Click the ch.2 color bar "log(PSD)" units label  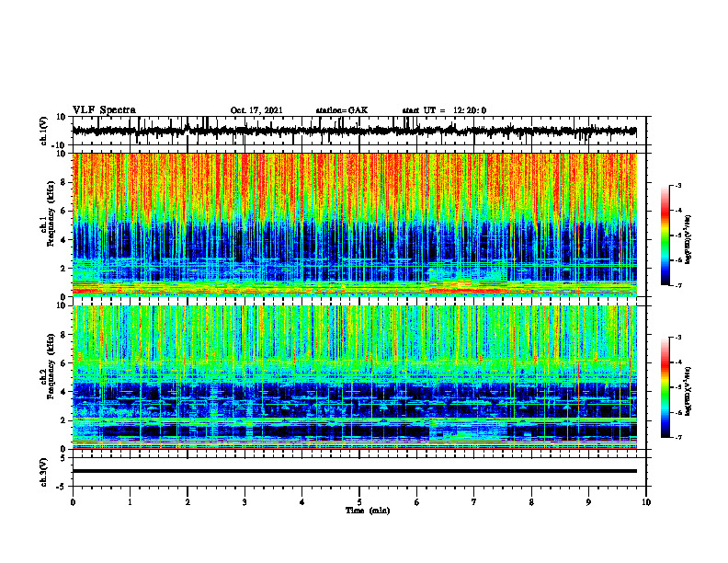coord(688,391)
